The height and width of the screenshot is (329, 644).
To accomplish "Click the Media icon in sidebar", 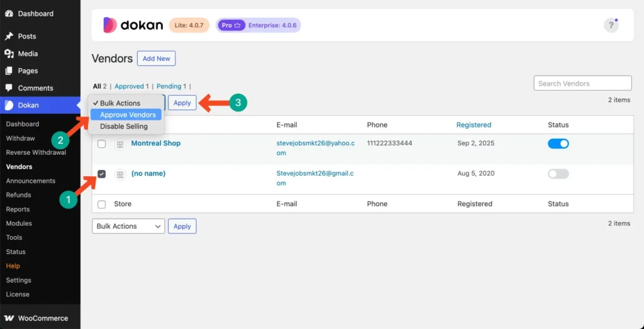I will click(x=9, y=53).
